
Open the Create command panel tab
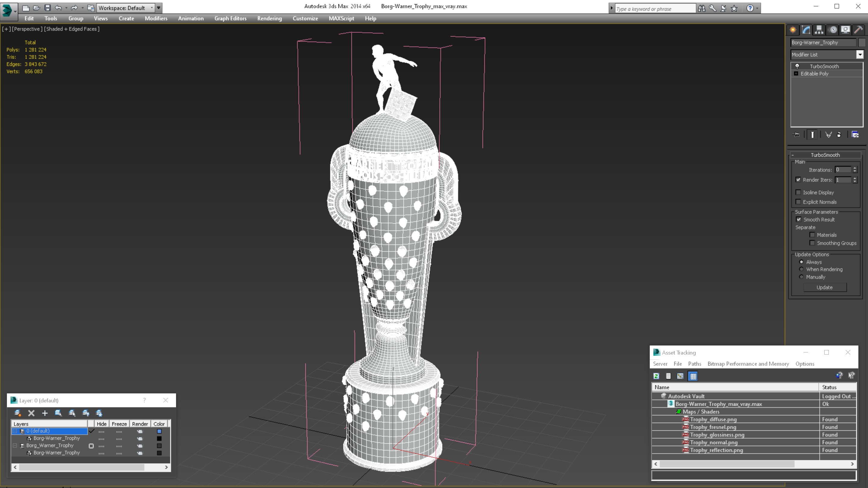(793, 30)
